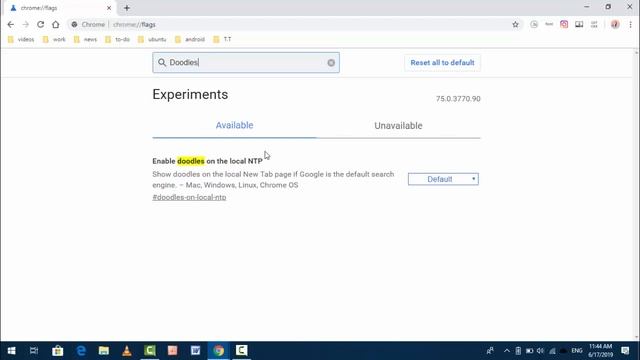Open the battery status icon
The height and width of the screenshot is (360, 640).
coord(529,351)
